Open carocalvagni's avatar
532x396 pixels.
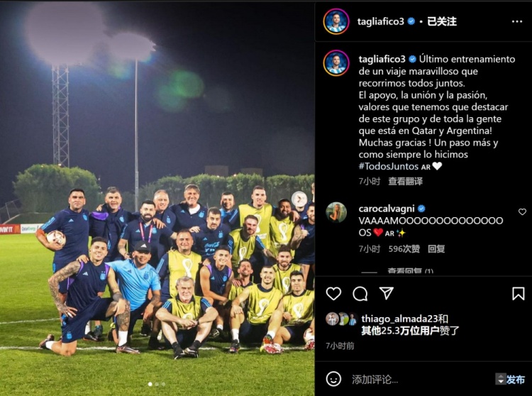pos(336,212)
